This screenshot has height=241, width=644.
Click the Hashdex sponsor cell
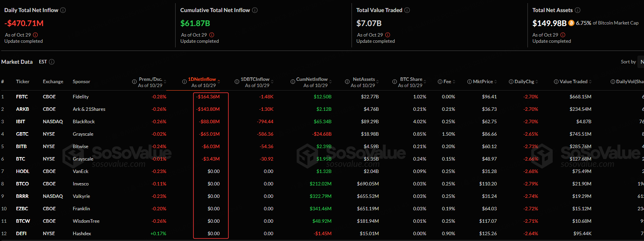pos(82,234)
